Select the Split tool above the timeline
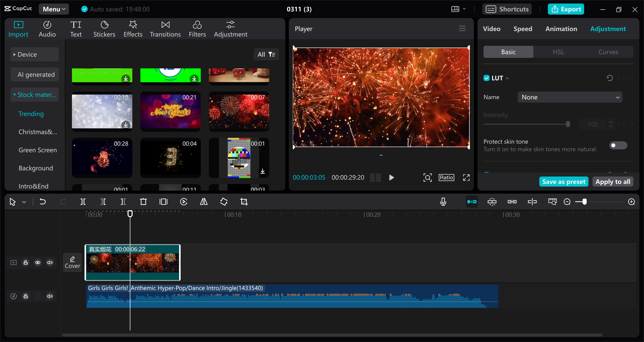The height and width of the screenshot is (342, 644). 83,201
